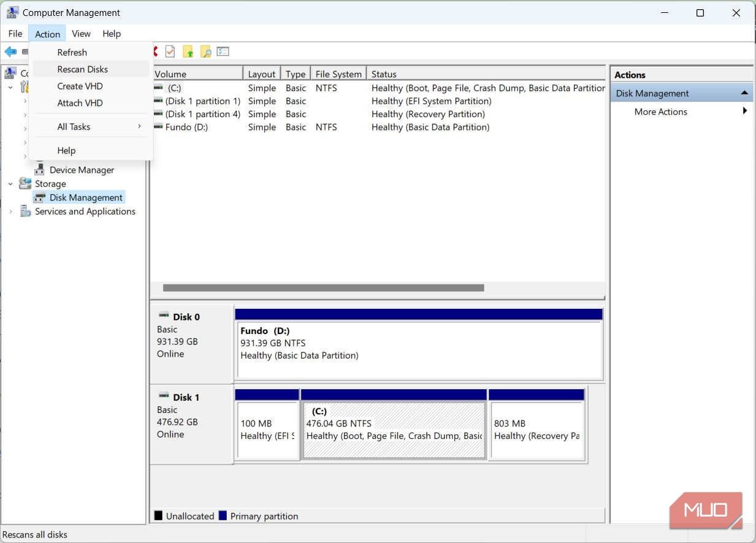Select the Storage tree item
Viewport: 756px width, 543px height.
pyautogui.click(x=50, y=183)
